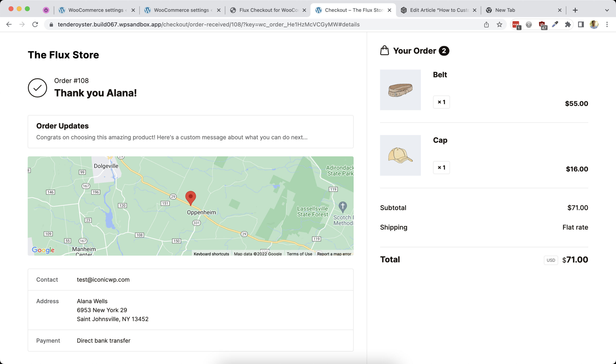Reload the current page
The height and width of the screenshot is (364, 616).
click(35, 25)
